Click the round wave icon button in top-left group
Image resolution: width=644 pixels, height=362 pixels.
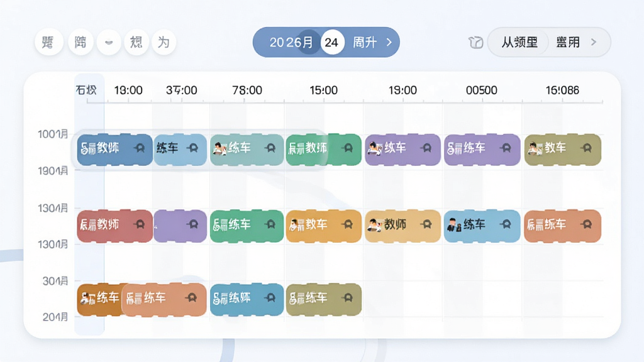click(109, 42)
